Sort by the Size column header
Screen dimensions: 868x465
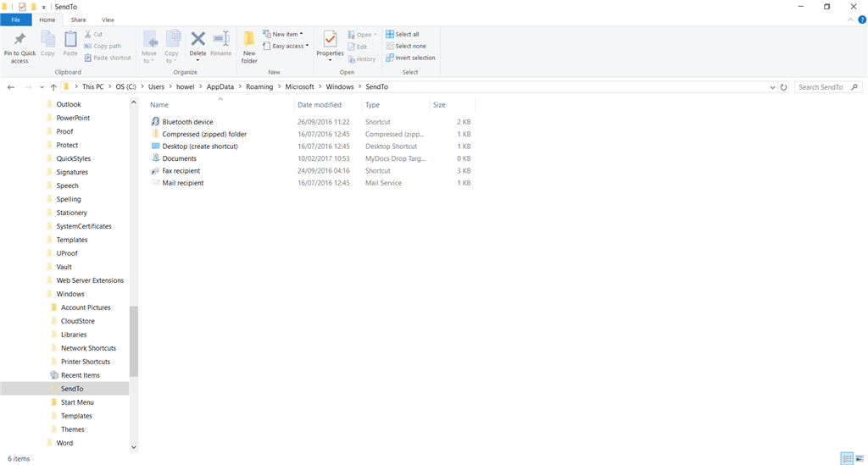click(x=452, y=104)
